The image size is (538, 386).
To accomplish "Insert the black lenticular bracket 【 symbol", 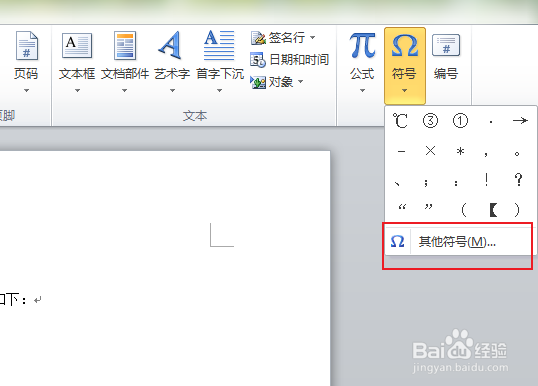I will (x=493, y=209).
